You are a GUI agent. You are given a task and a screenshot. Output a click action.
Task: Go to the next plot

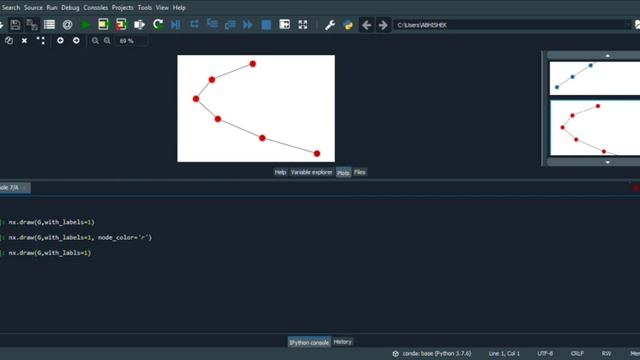(76, 40)
